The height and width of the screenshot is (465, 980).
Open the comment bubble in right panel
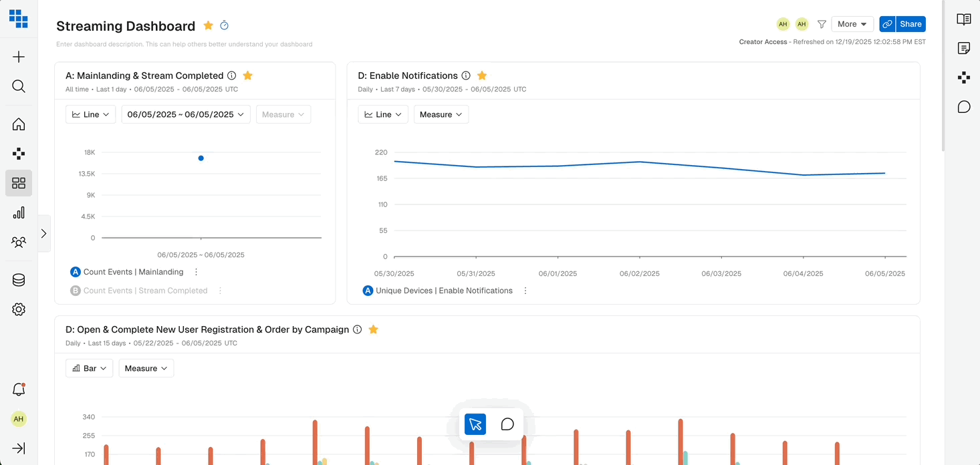(x=964, y=107)
